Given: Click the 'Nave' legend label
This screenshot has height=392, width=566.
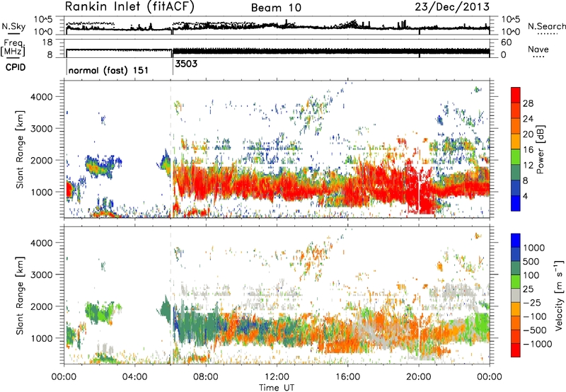Looking at the screenshot, I should 538,50.
